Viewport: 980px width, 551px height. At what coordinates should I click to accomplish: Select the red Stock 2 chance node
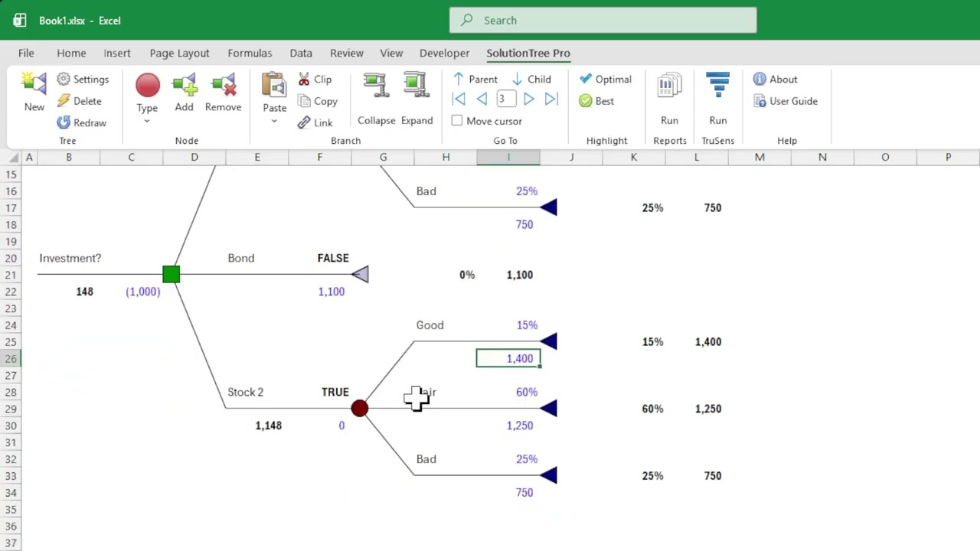click(x=360, y=408)
